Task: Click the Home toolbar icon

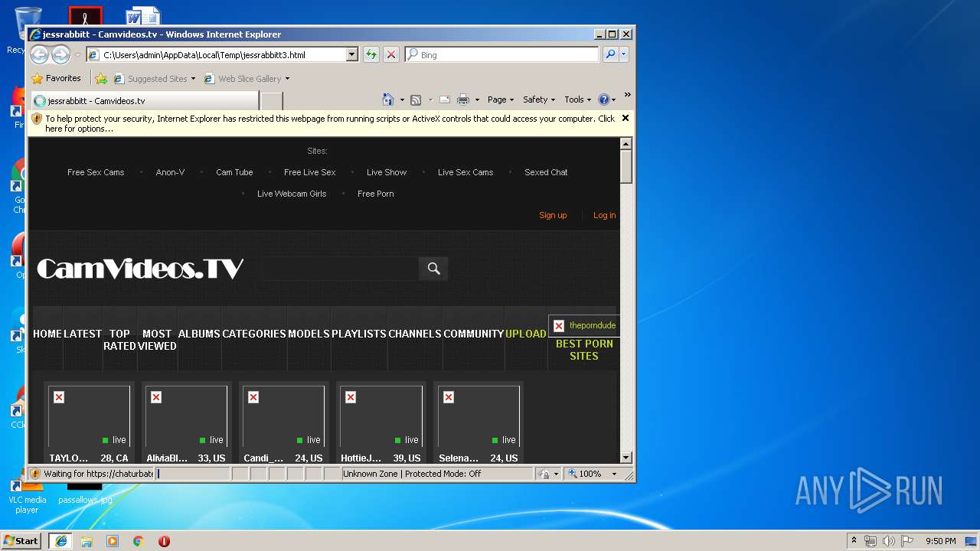Action: coord(388,99)
